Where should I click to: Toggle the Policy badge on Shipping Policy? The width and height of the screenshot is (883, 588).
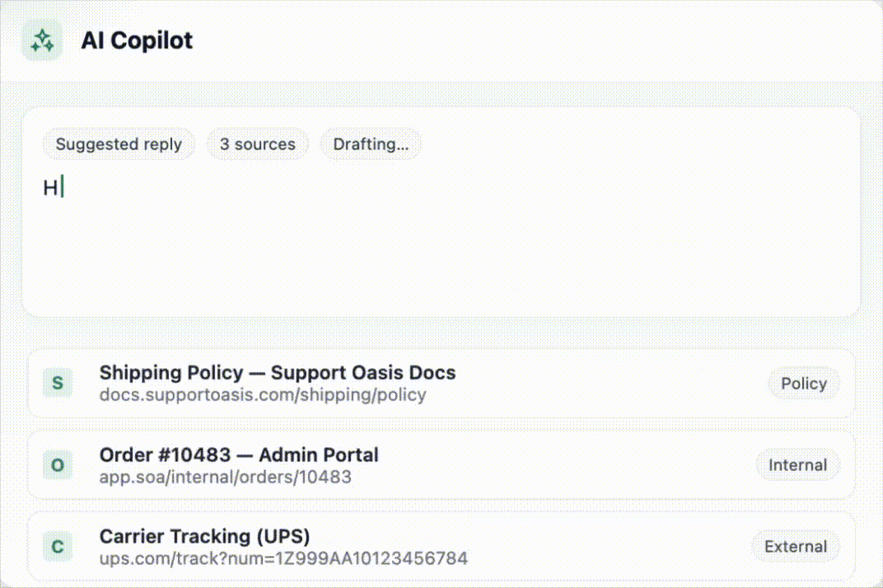[x=804, y=383]
